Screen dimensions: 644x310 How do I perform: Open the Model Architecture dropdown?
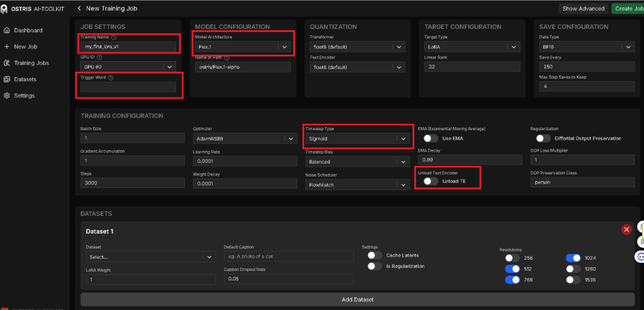[x=242, y=47]
